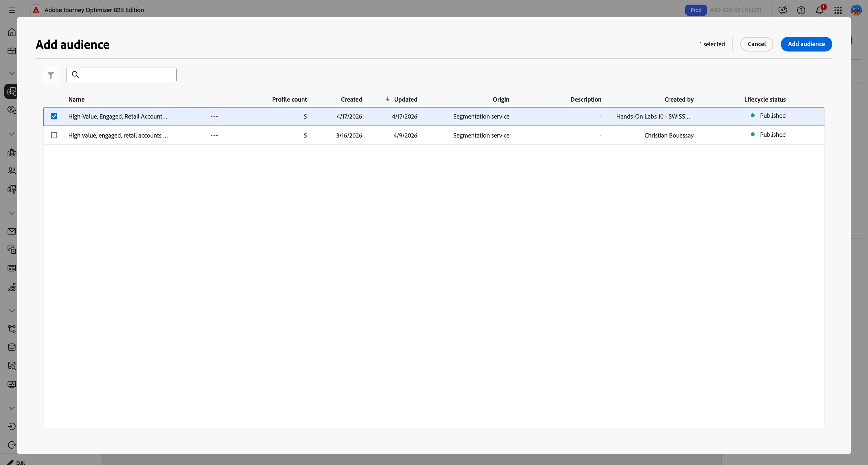
Task: Open the user profile avatar
Action: point(856,10)
